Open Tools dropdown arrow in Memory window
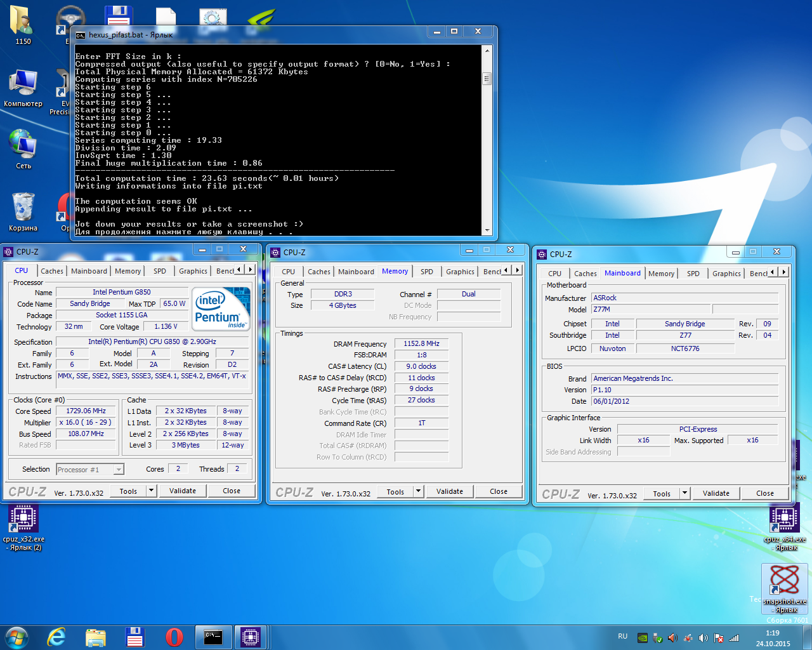The height and width of the screenshot is (650, 812). tap(418, 491)
